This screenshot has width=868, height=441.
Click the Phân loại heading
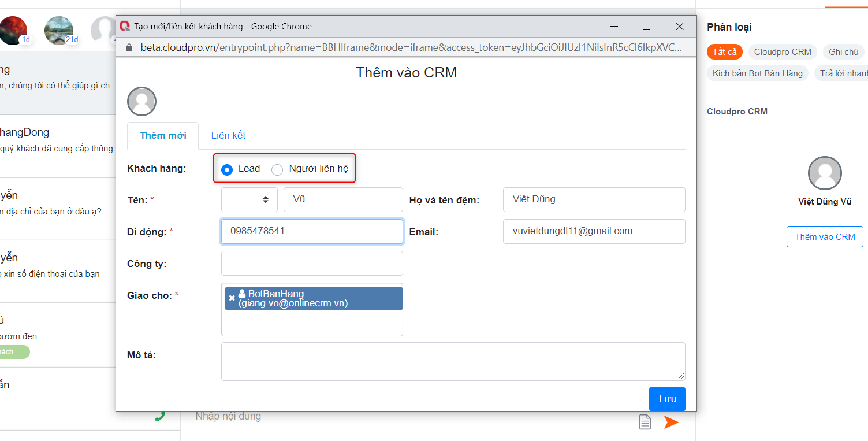point(729,27)
